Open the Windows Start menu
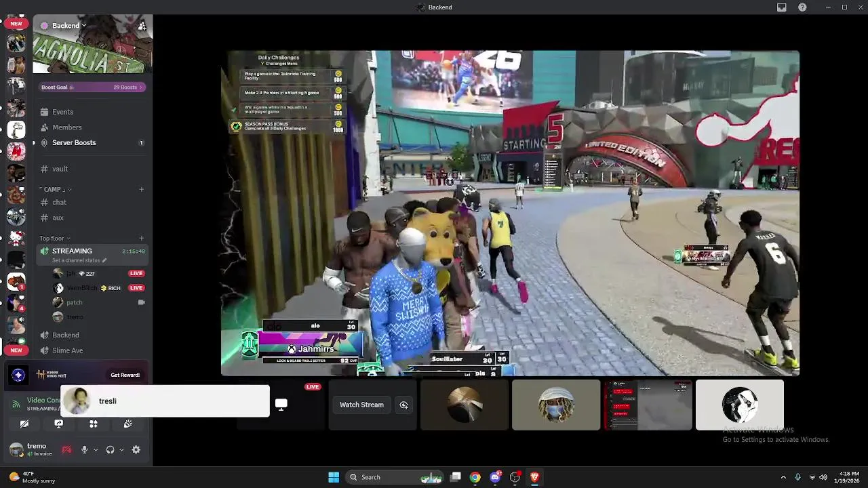868x488 pixels. (334, 477)
